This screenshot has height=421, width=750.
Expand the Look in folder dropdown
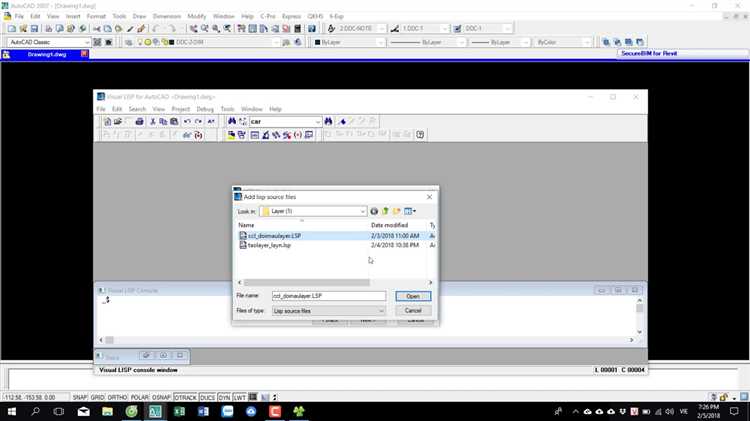pos(363,211)
